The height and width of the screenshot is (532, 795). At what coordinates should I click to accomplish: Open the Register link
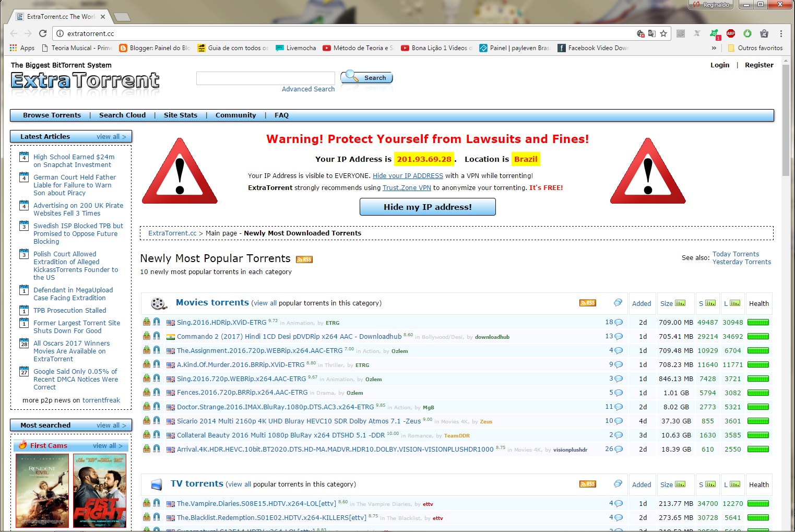759,65
